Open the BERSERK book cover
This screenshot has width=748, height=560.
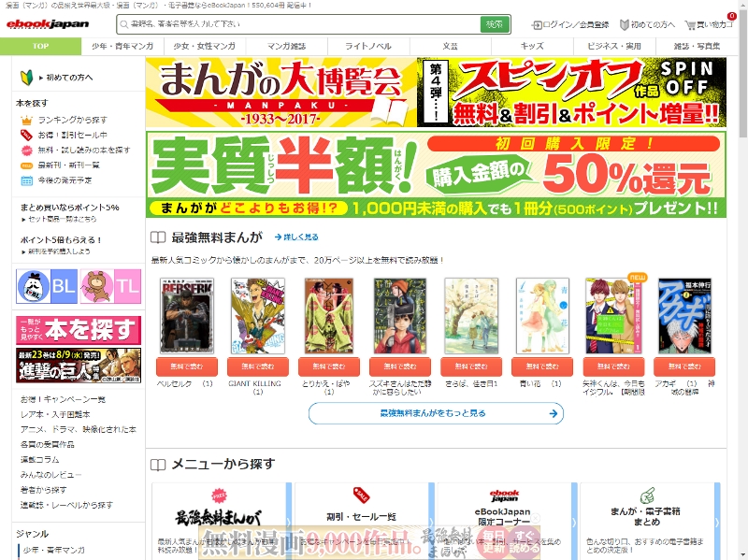click(187, 316)
